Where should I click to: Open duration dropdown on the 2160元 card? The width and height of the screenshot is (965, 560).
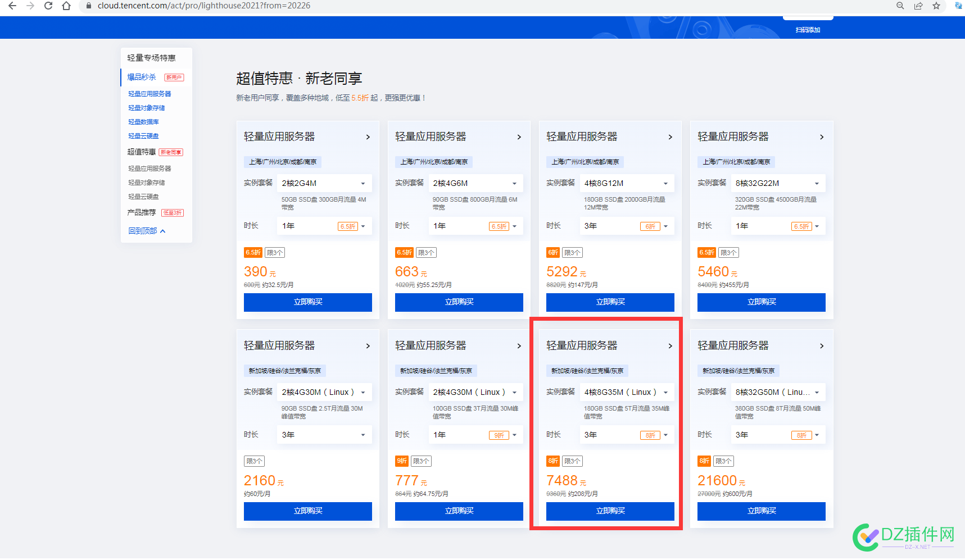point(324,435)
